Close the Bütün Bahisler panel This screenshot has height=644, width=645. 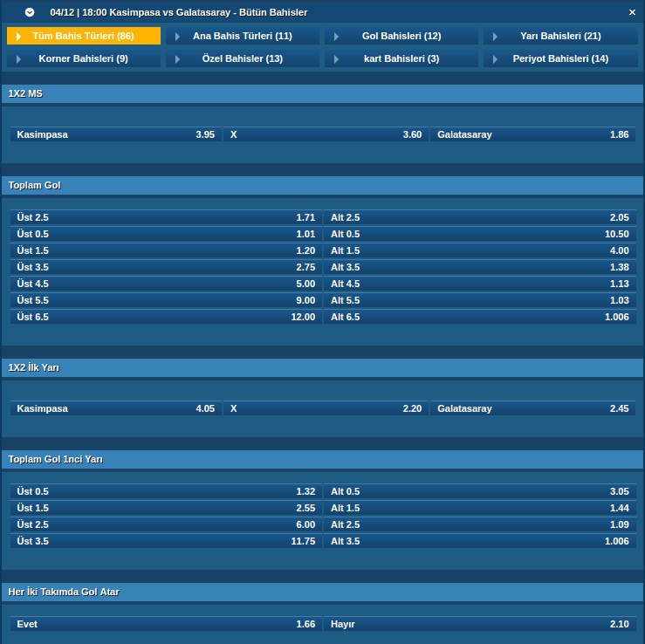tap(632, 12)
